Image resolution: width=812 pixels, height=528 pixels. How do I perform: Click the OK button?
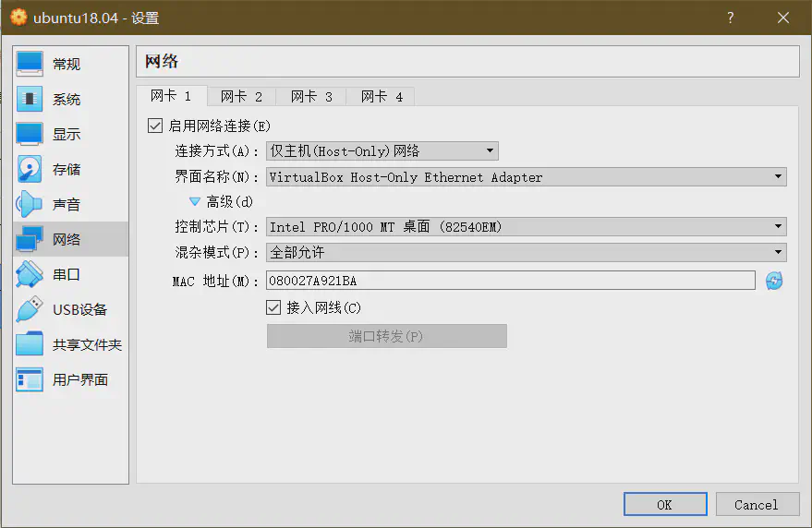coord(664,504)
